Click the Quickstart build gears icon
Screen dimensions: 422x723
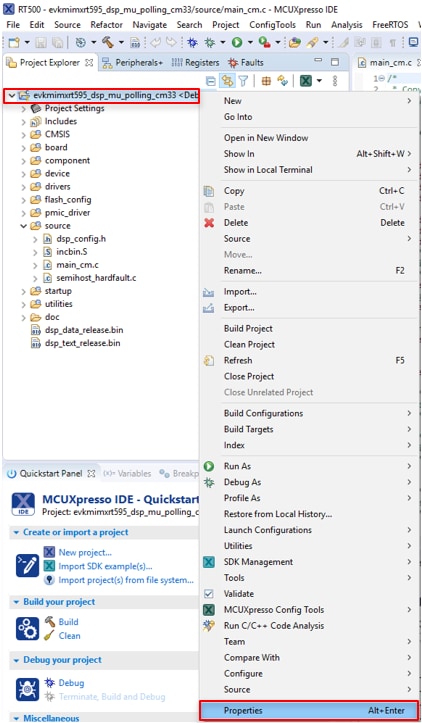click(27, 628)
